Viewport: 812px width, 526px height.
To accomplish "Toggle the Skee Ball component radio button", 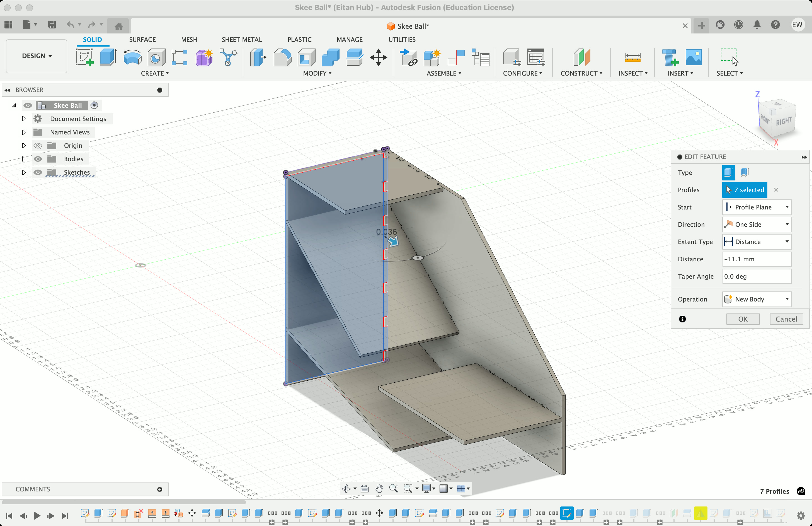I will tap(94, 105).
